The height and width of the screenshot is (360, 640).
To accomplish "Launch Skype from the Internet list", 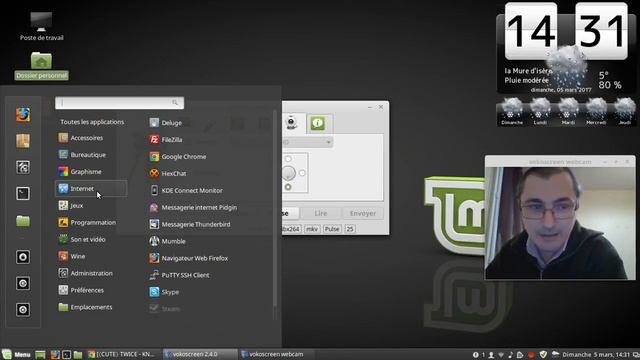I will tap(164, 292).
